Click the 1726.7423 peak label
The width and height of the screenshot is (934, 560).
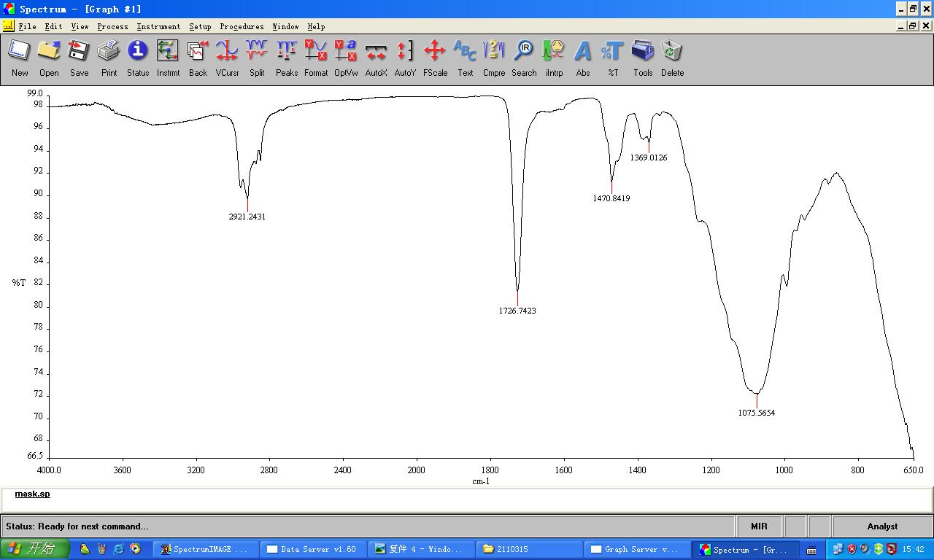coord(517,311)
